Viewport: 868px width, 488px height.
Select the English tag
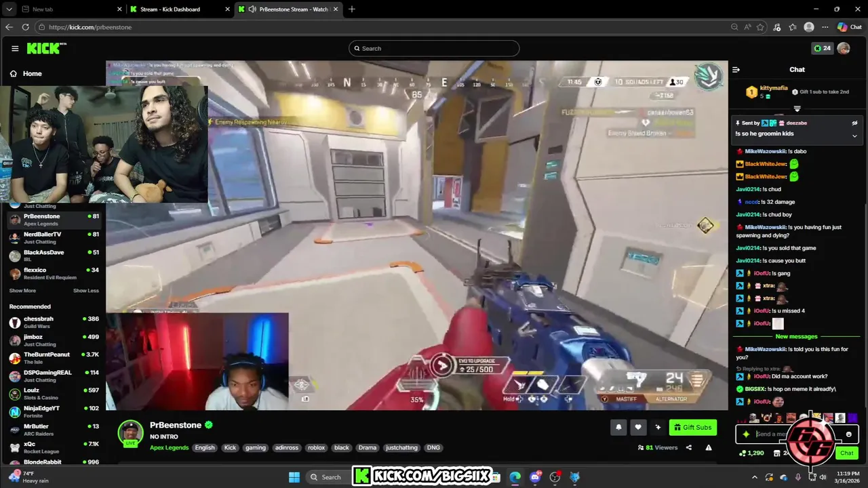tap(205, 447)
